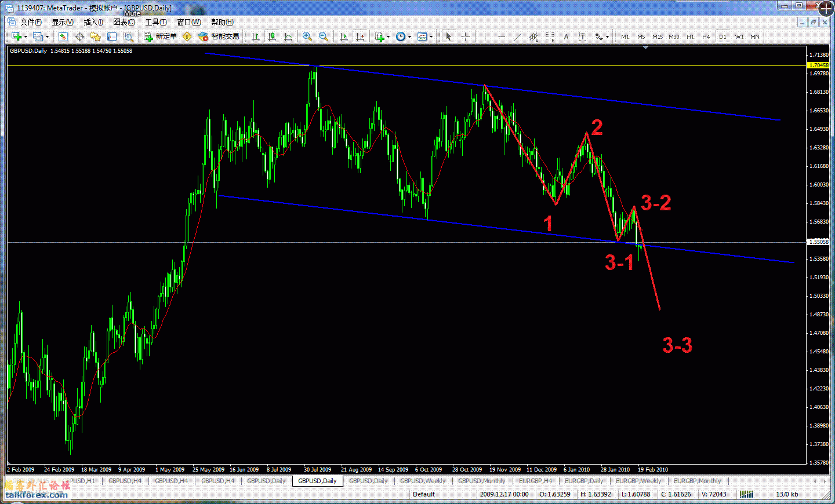The height and width of the screenshot is (504, 835).
Task: Select the text label T tool
Action: [x=582, y=36]
